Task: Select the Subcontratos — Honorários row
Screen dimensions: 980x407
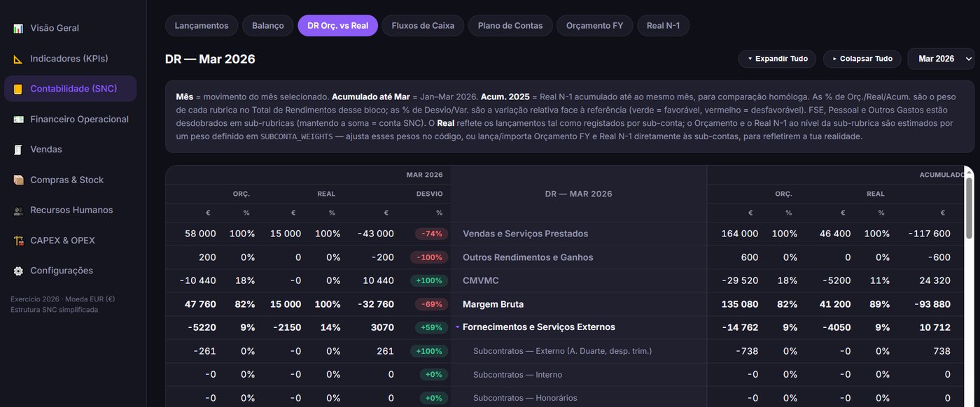Action: [x=525, y=398]
